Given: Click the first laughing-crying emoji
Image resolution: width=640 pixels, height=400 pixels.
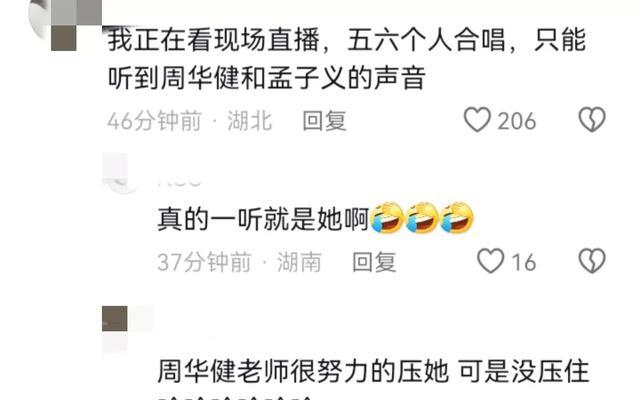Looking at the screenshot, I should click(387, 218).
